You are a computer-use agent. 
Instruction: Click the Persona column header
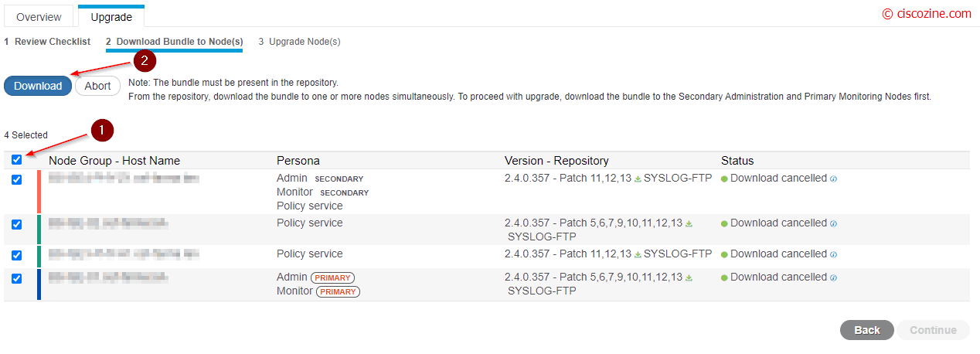[x=298, y=161]
